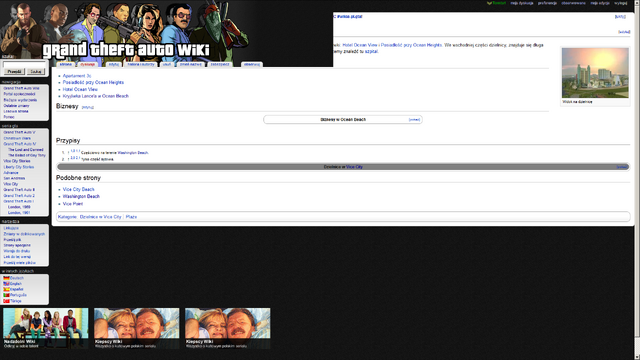640x360 pixels.
Task: Click the Szukaj button
Action: [36, 71]
